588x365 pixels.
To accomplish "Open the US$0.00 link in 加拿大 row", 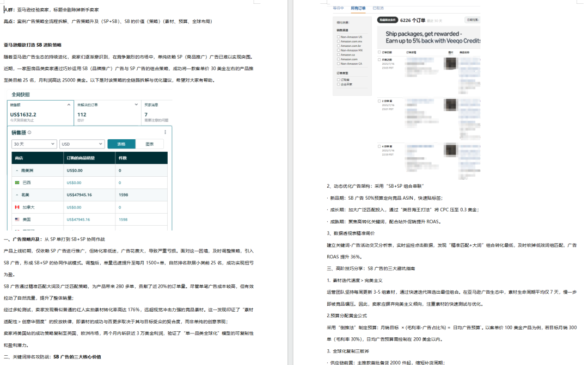I will click(x=74, y=207).
